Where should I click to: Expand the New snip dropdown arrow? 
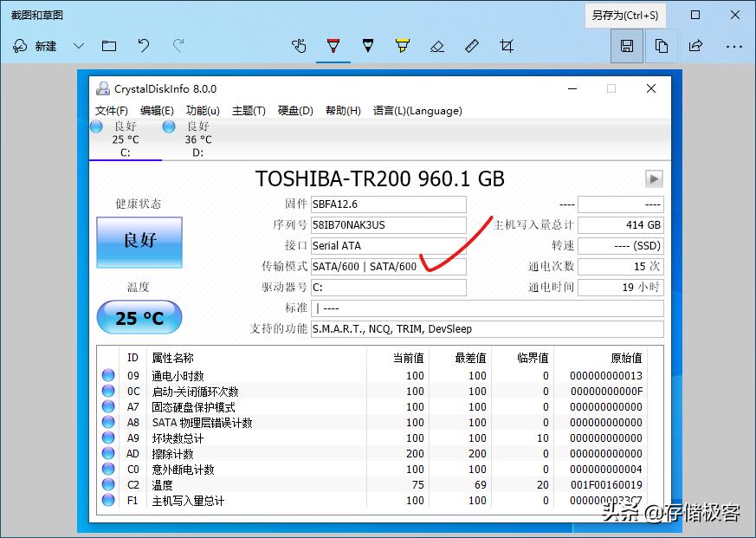[x=78, y=46]
